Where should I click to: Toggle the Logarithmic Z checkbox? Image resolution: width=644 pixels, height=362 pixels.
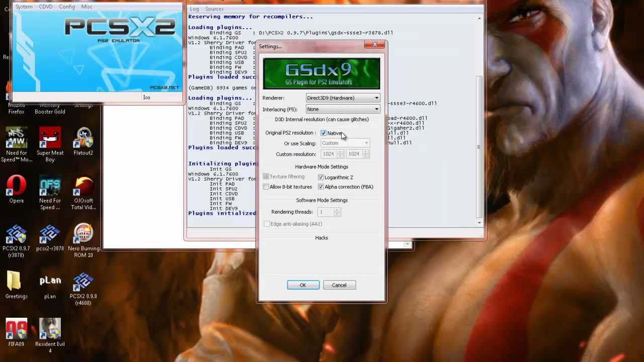(x=321, y=177)
